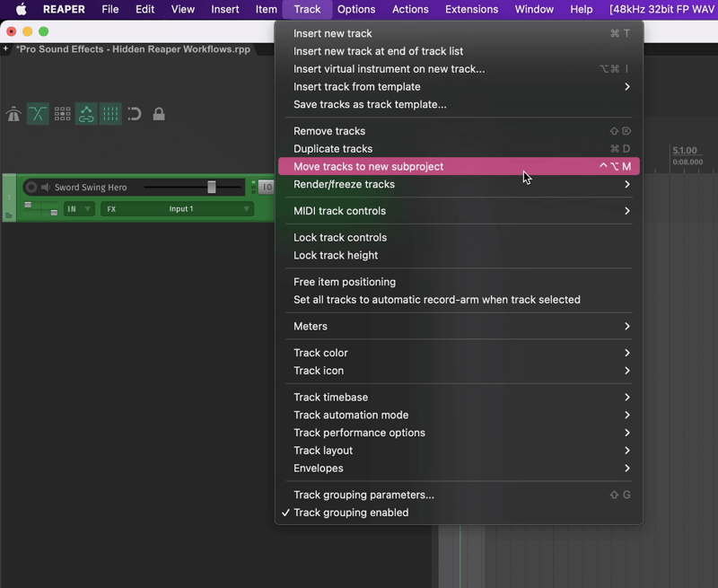The image size is (718, 588).
Task: Expand the Insert track from template submenu
Action: (459, 86)
